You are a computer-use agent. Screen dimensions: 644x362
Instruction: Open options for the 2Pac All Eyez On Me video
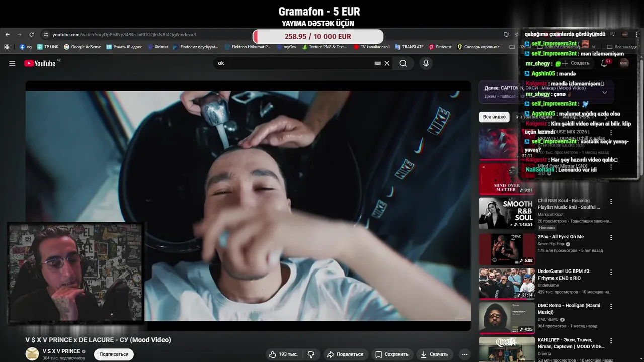click(611, 238)
